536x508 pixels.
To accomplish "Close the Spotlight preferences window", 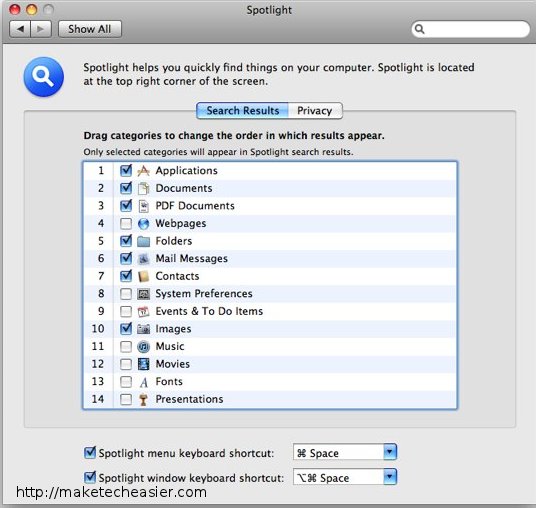I will [x=15, y=10].
